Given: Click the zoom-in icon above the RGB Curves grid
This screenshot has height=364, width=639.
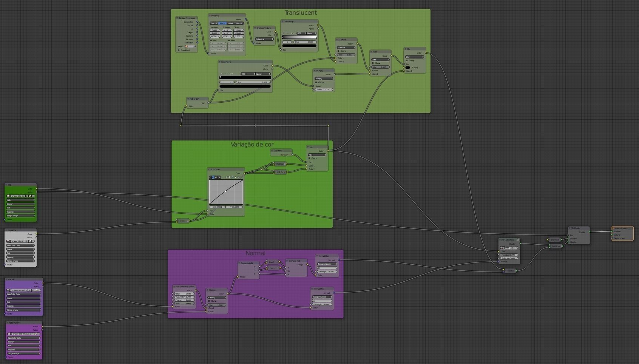Looking at the screenshot, I should [227, 177].
